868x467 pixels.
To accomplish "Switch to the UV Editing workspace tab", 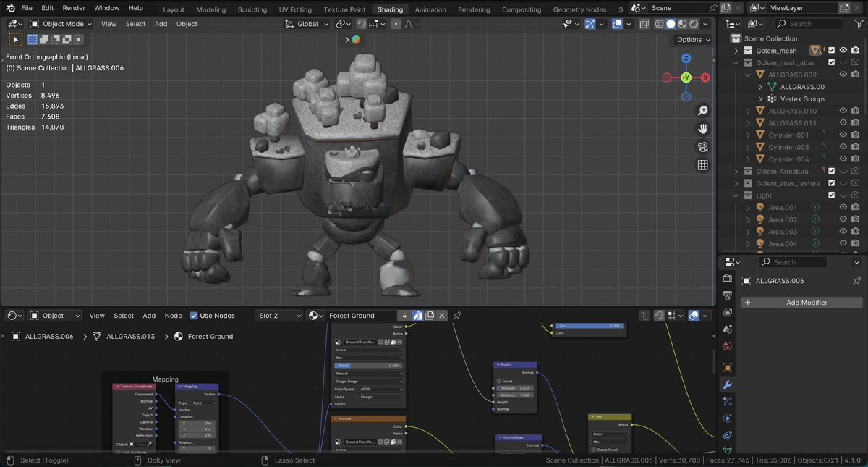I will pos(294,9).
